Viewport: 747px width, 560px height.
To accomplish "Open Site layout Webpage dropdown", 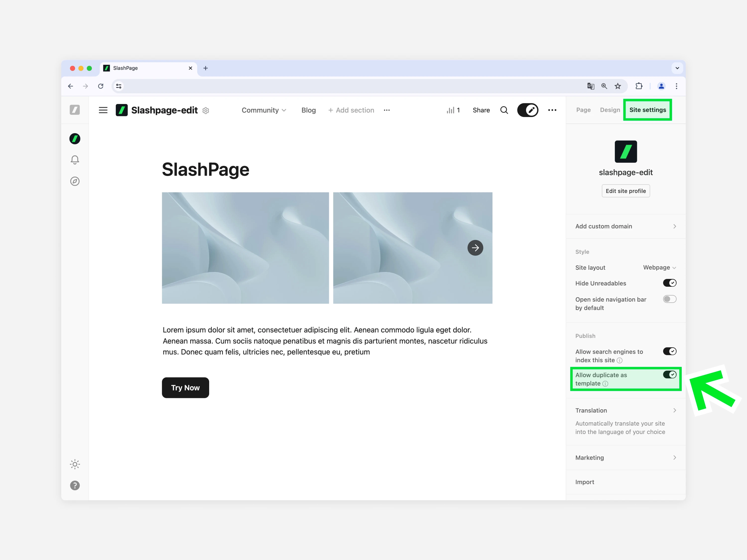I will point(659,267).
